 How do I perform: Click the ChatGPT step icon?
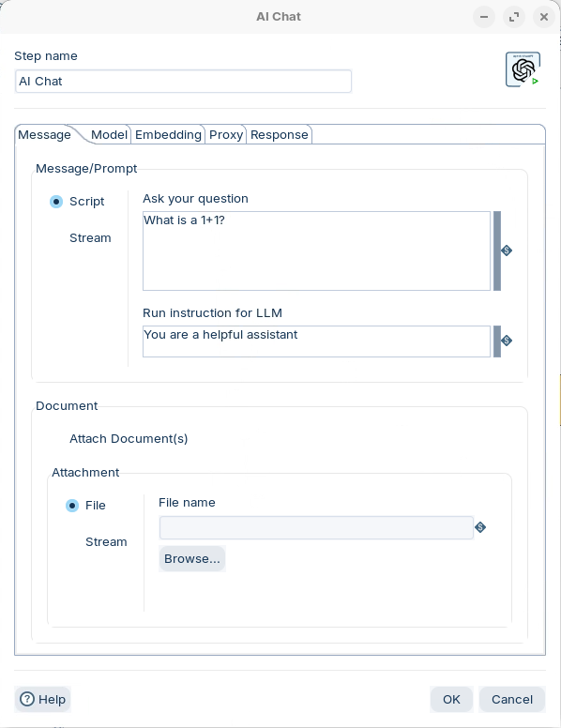pos(523,69)
